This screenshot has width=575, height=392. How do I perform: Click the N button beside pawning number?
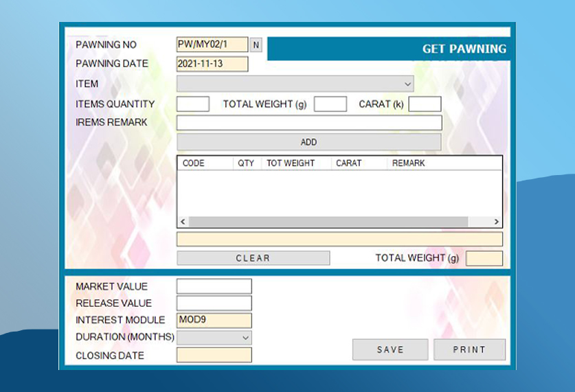256,45
